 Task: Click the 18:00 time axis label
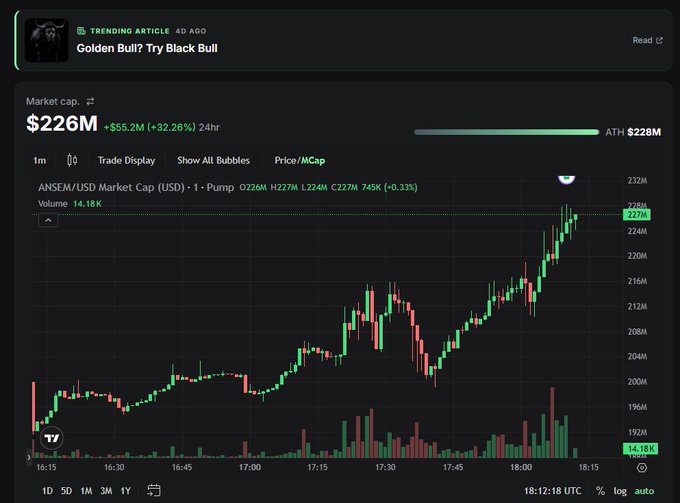pyautogui.click(x=521, y=467)
